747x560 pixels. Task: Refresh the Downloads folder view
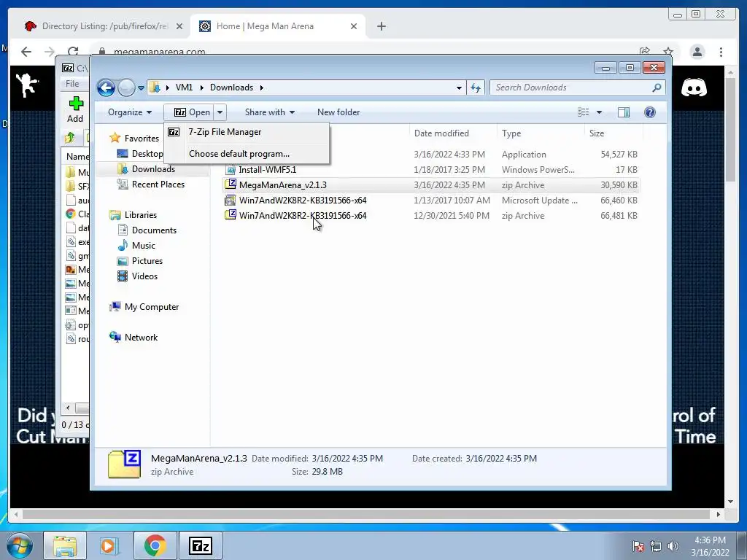(476, 87)
